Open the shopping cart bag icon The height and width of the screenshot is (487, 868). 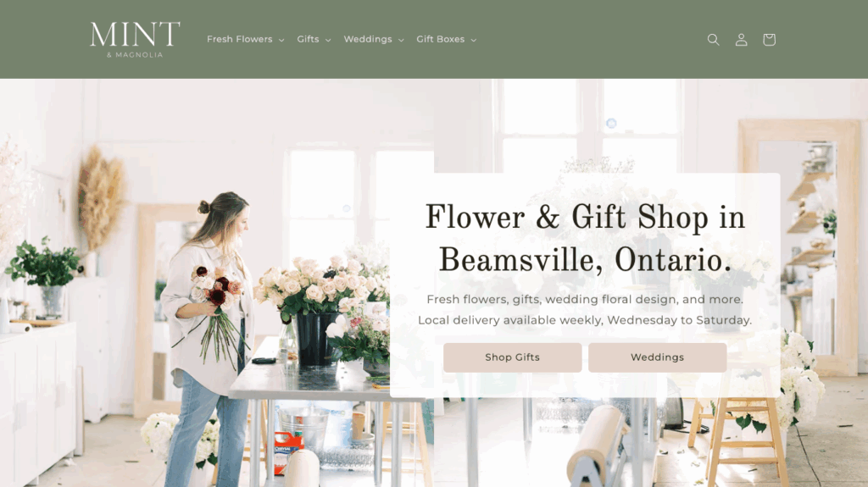[x=768, y=39]
